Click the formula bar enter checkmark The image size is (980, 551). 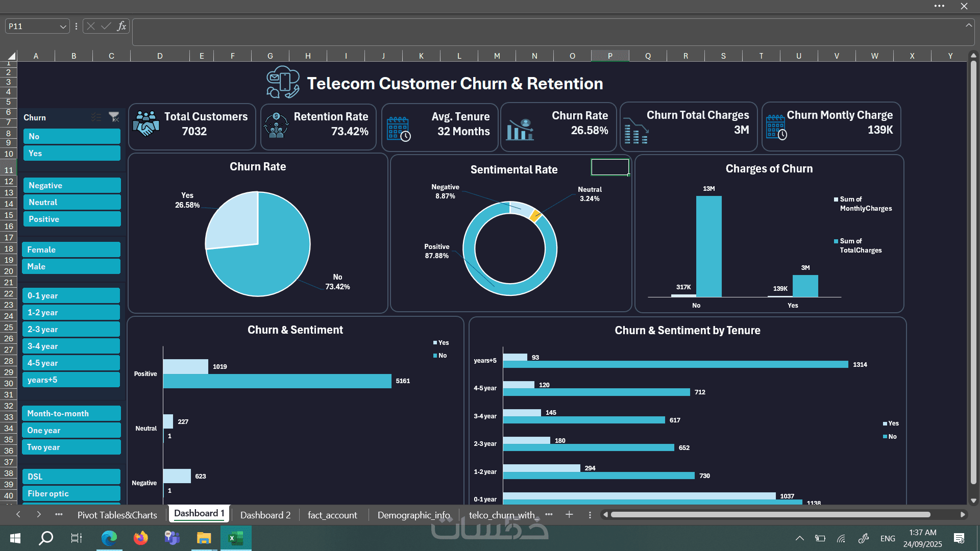106,26
